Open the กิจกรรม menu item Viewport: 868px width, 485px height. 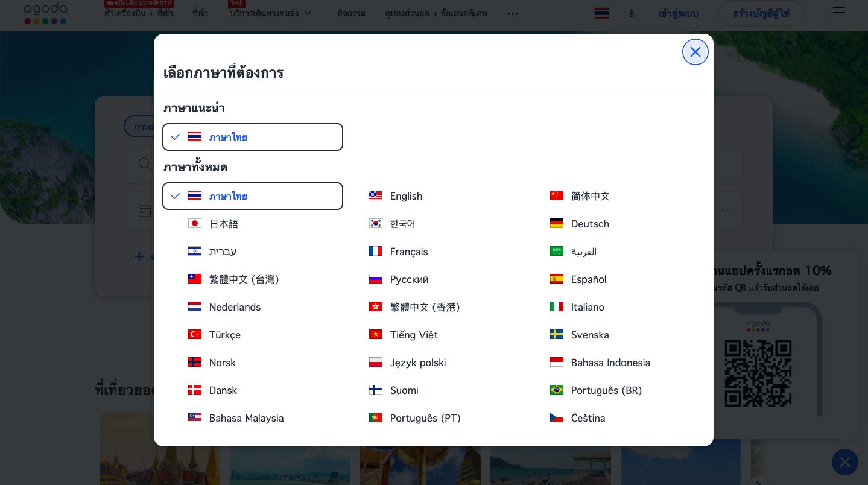coord(351,13)
